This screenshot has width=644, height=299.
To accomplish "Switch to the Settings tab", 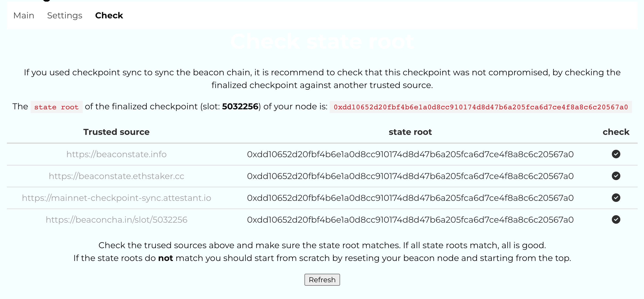I will click(x=65, y=15).
